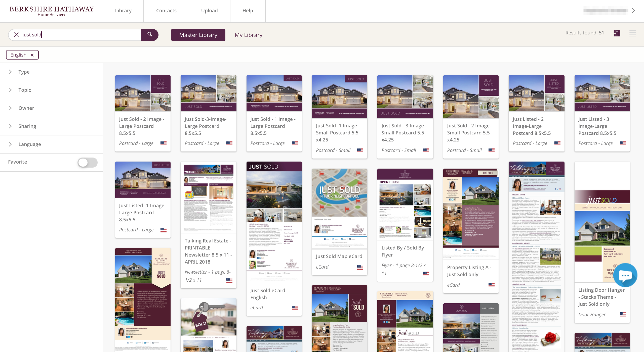Click Berkshire Hathaway HomeServices logo
The height and width of the screenshot is (352, 644).
tap(52, 11)
